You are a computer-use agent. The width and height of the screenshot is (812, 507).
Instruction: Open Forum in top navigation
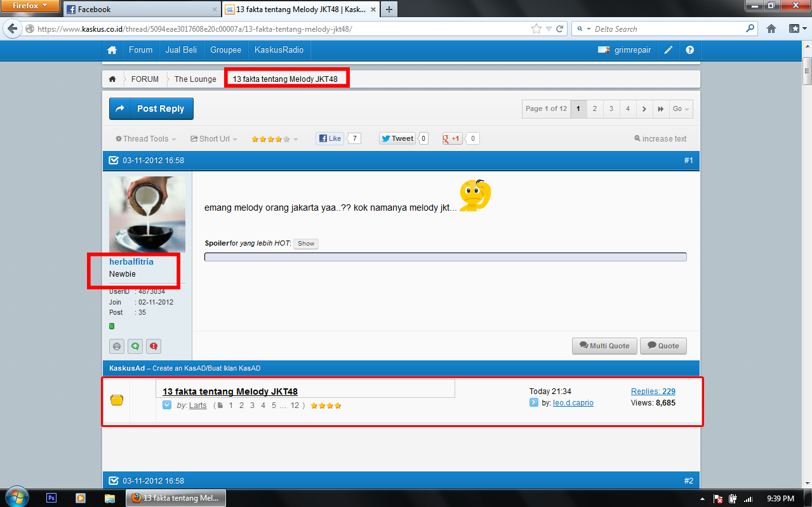141,50
